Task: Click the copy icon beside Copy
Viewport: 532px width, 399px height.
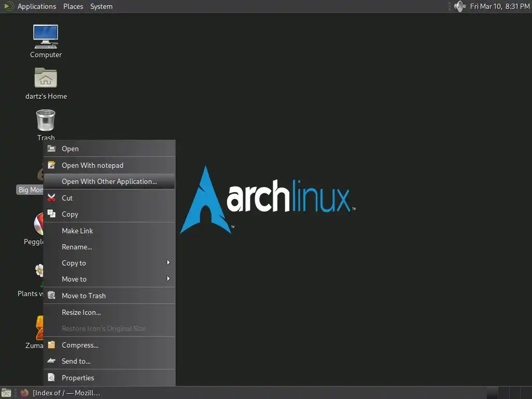Action: [51, 214]
